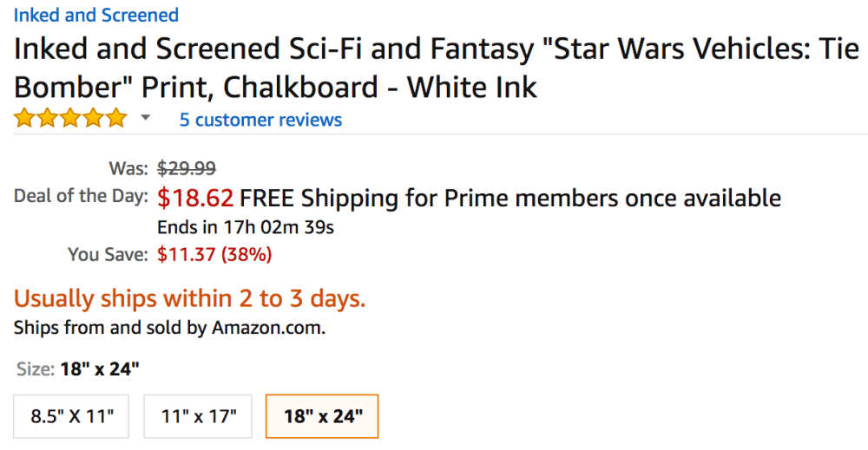Click the fifth rating star
Screen dimensions: 868x450
click(116, 119)
